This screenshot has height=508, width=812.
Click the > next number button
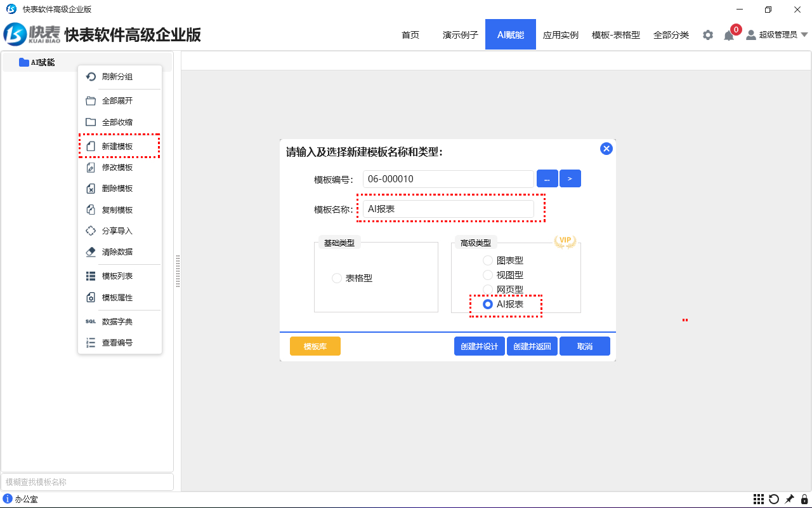[570, 179]
